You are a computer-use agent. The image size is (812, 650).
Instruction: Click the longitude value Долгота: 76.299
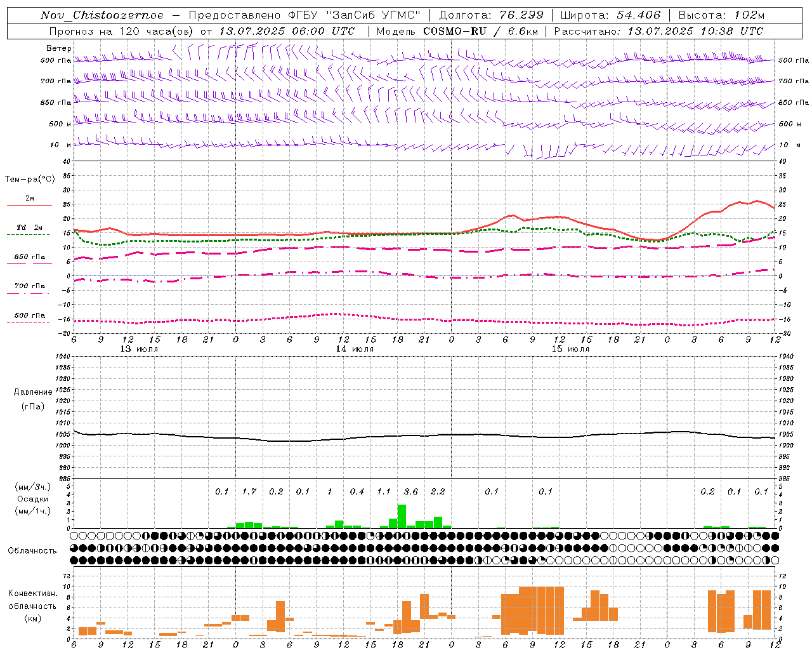tap(491, 15)
